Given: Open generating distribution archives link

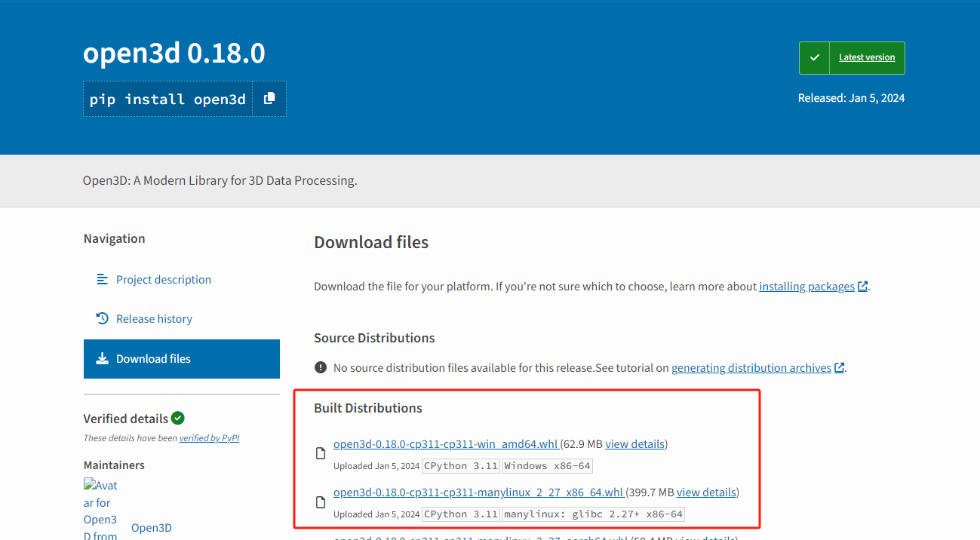Looking at the screenshot, I should (x=751, y=368).
